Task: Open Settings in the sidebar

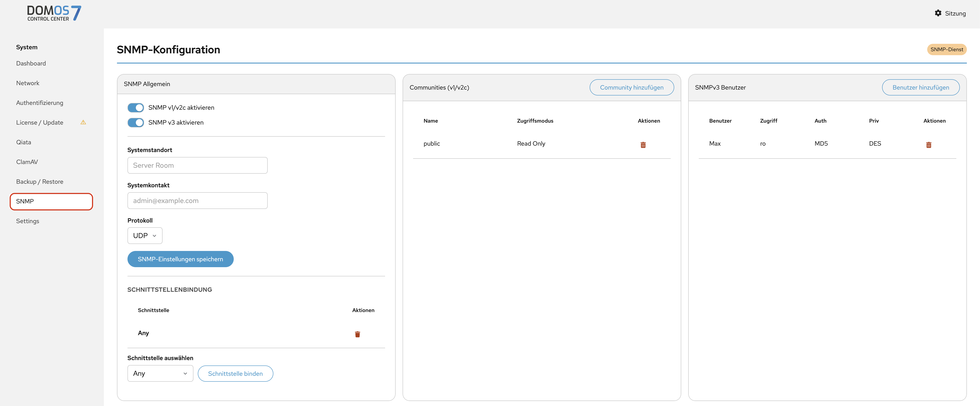Action: (x=27, y=221)
